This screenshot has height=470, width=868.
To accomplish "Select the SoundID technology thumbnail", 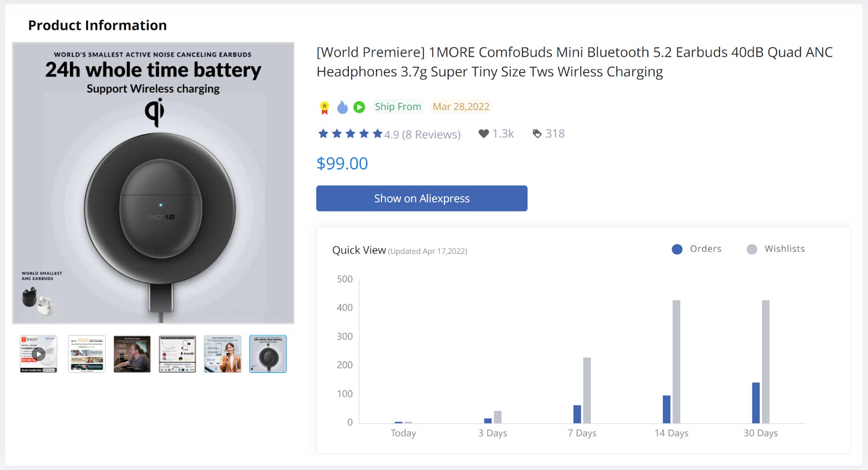I will (x=177, y=354).
